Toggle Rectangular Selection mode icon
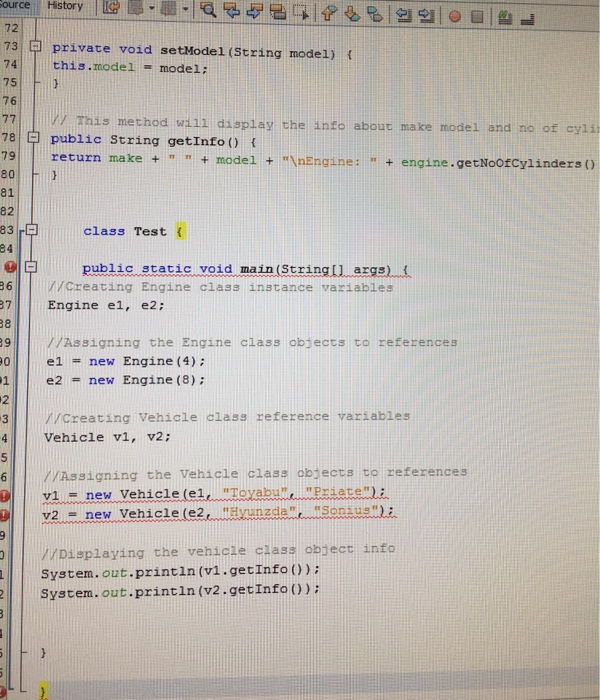Image resolution: width=600 pixels, height=700 pixels. (301, 12)
